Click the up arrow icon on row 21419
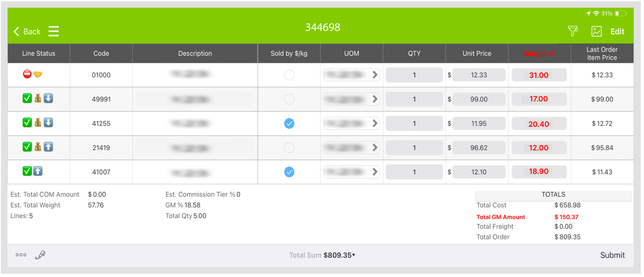This screenshot has width=644, height=277. point(48,147)
